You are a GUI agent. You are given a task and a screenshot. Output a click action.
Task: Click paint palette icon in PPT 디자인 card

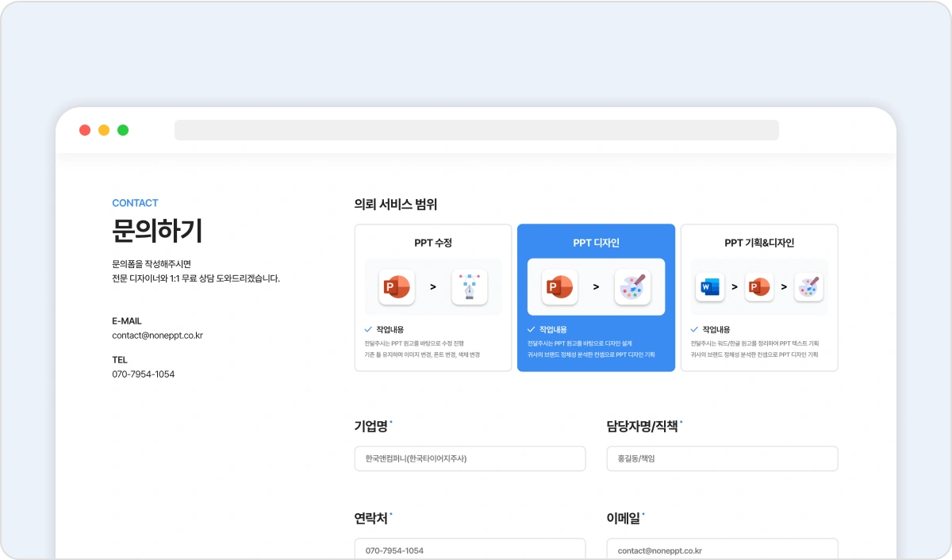(632, 287)
